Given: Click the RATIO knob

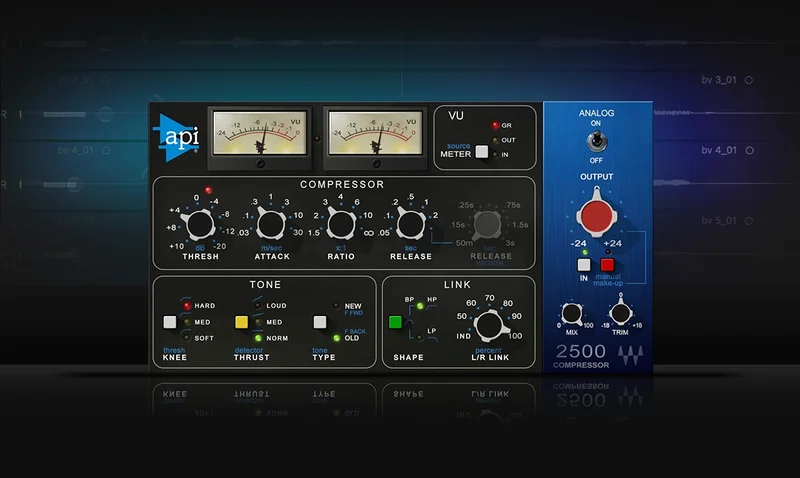Looking at the screenshot, I should [341, 224].
